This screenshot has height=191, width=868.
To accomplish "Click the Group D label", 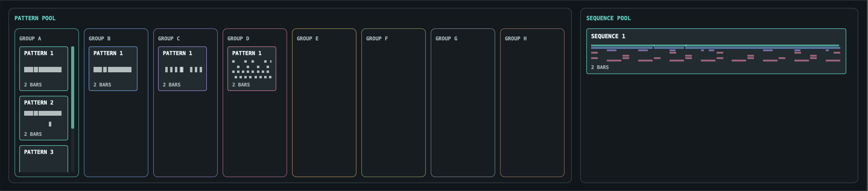I will click(x=239, y=38).
